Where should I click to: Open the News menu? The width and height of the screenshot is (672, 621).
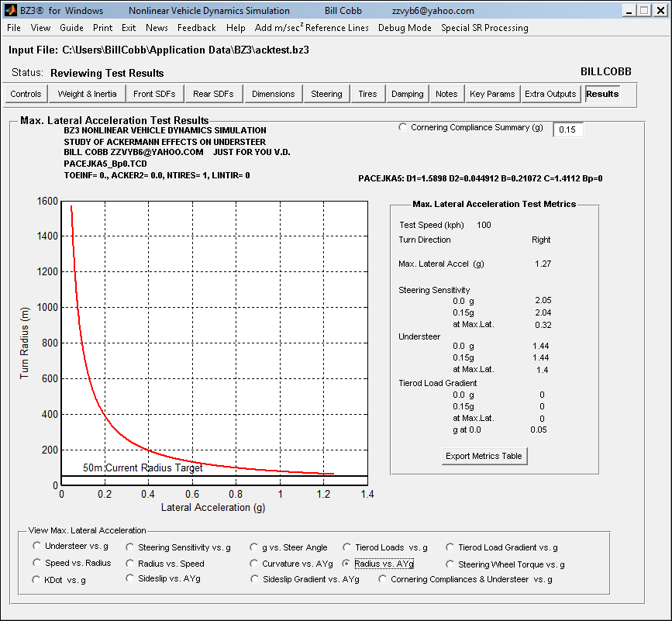click(157, 28)
